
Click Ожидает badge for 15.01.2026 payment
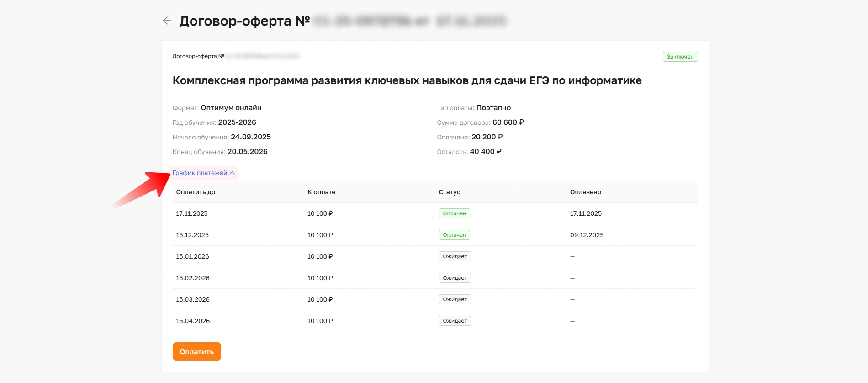[x=455, y=256]
